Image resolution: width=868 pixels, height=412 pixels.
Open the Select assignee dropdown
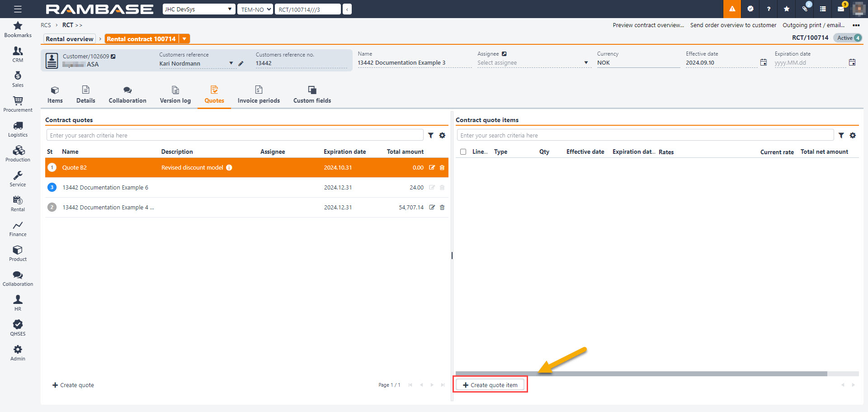pyautogui.click(x=533, y=63)
